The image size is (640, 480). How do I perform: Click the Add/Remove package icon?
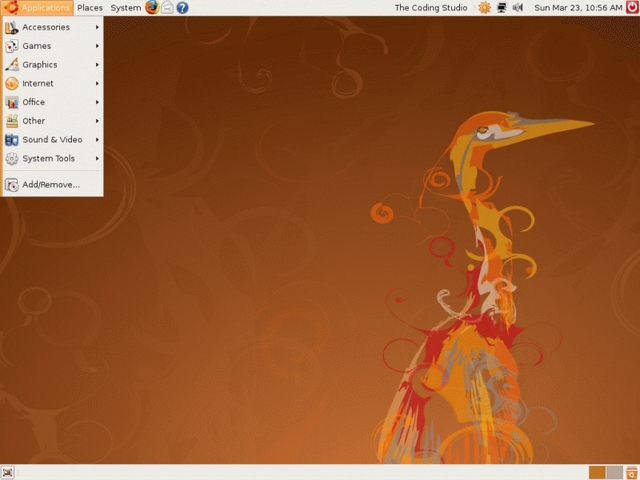[x=11, y=185]
